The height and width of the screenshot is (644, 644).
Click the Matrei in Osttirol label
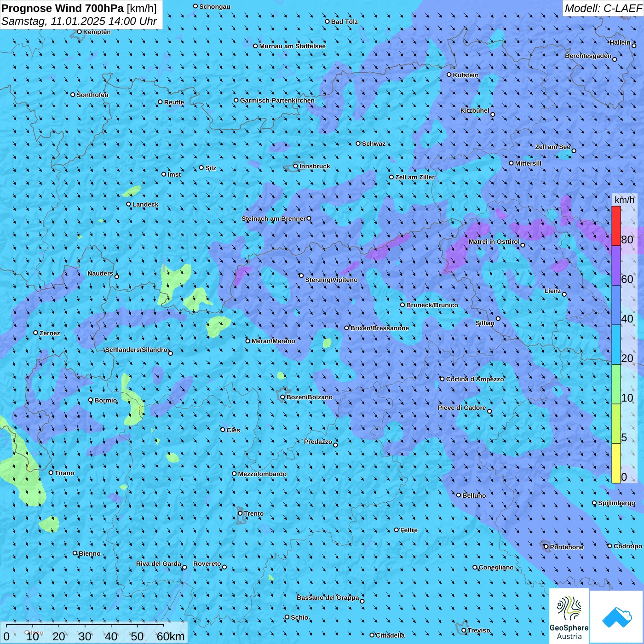[x=494, y=241]
